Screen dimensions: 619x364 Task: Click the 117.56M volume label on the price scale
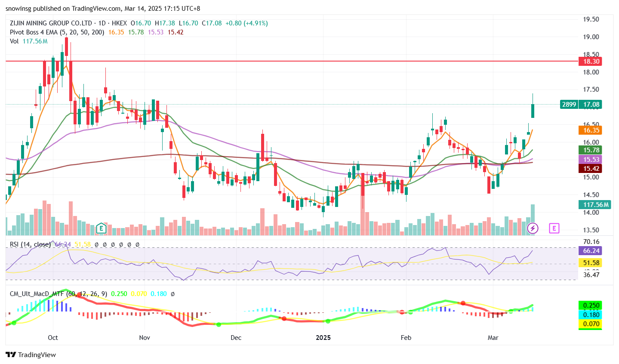tap(595, 205)
